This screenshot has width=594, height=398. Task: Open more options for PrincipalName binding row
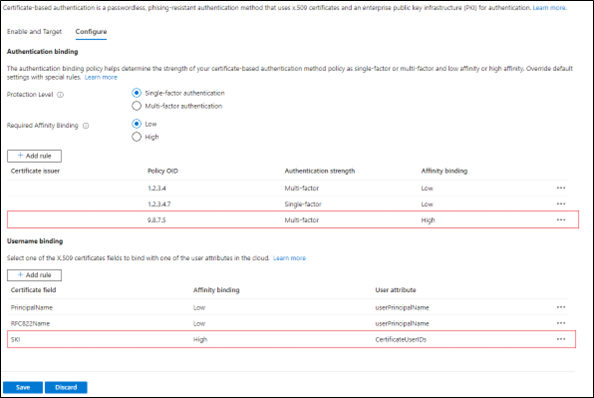point(561,307)
